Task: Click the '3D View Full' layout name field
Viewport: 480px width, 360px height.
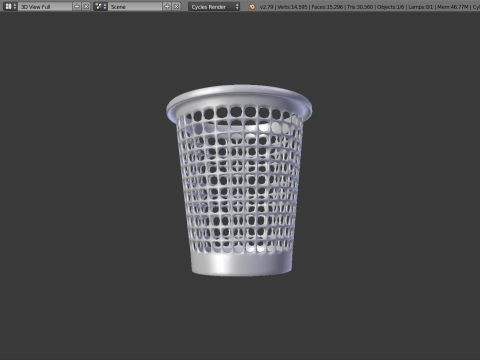Action: [45, 6]
